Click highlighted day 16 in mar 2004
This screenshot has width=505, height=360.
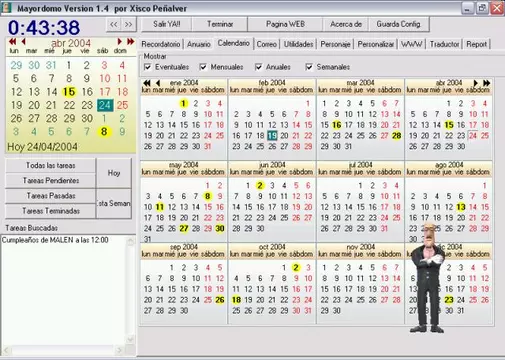337,125
